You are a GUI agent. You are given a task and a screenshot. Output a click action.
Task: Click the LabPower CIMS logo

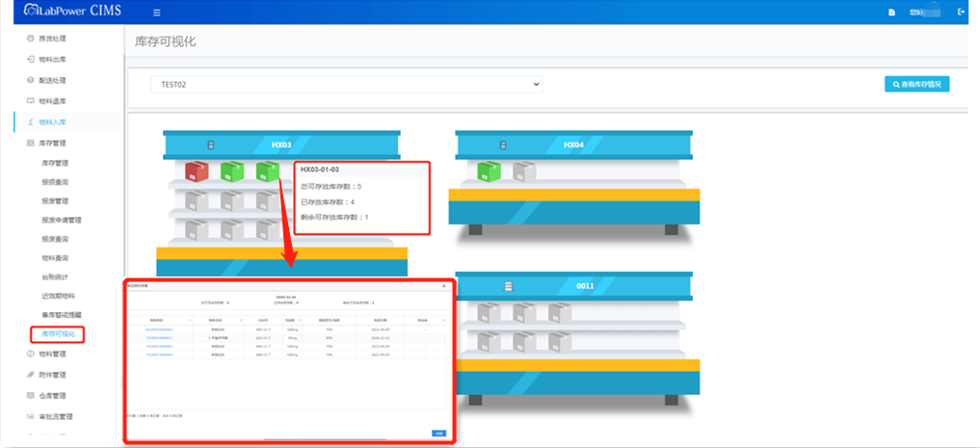(72, 12)
